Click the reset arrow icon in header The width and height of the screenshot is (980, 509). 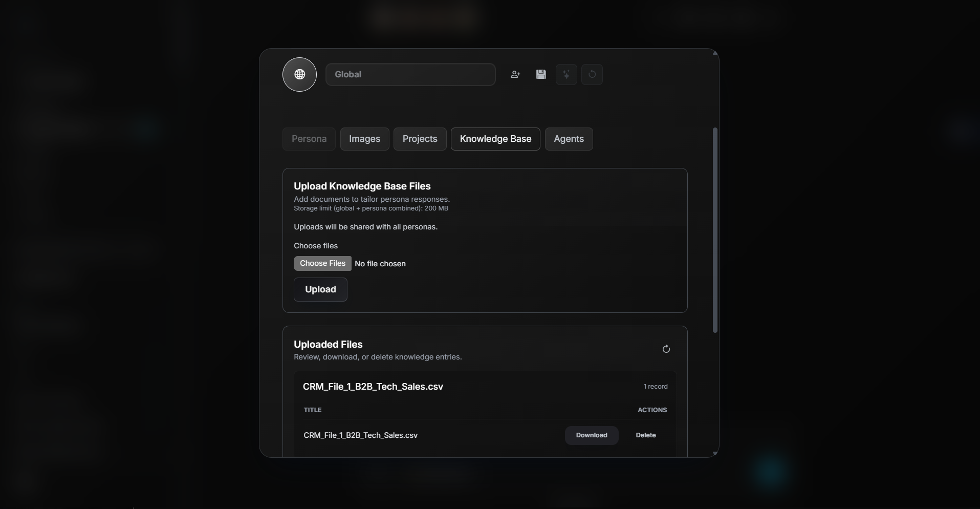(592, 75)
